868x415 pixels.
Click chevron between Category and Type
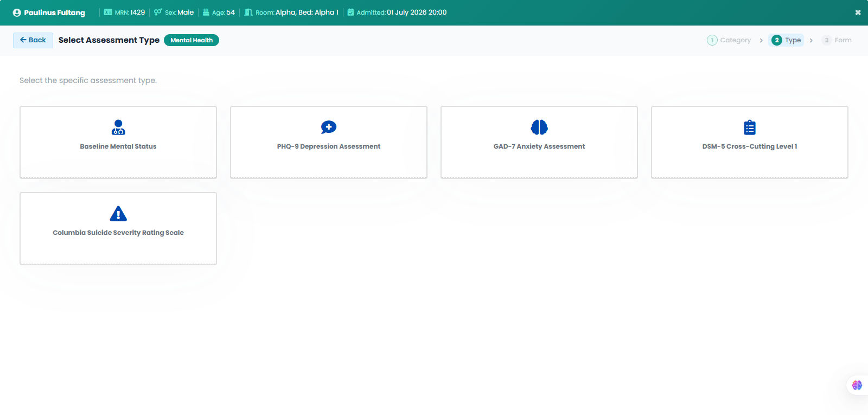[x=761, y=41]
